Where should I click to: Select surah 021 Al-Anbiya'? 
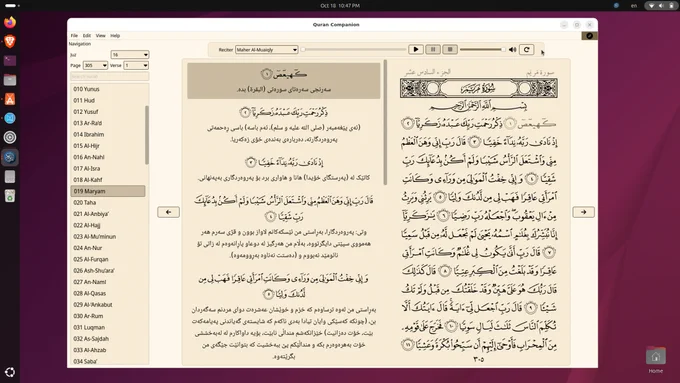pyautogui.click(x=108, y=214)
